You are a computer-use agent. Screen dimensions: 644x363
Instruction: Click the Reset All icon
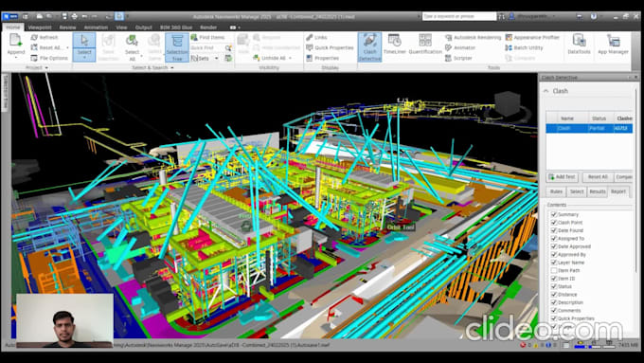34,47
